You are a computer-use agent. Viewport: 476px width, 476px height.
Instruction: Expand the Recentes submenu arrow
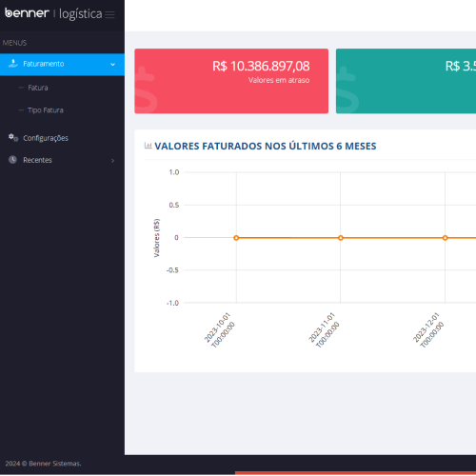pyautogui.click(x=112, y=161)
